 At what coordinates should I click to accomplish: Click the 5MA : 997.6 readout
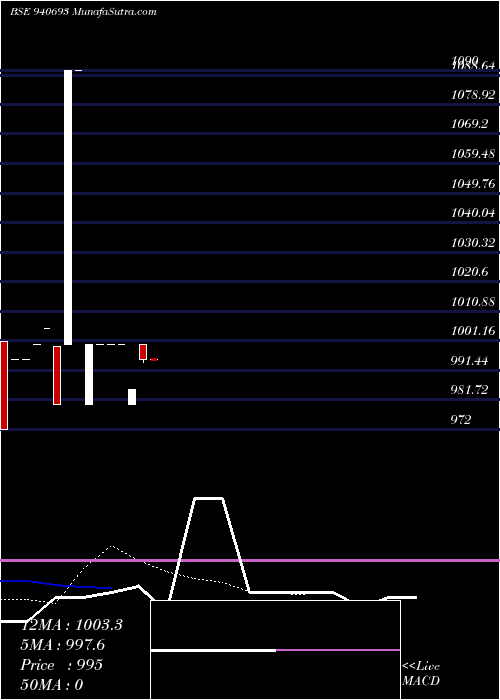click(x=64, y=645)
